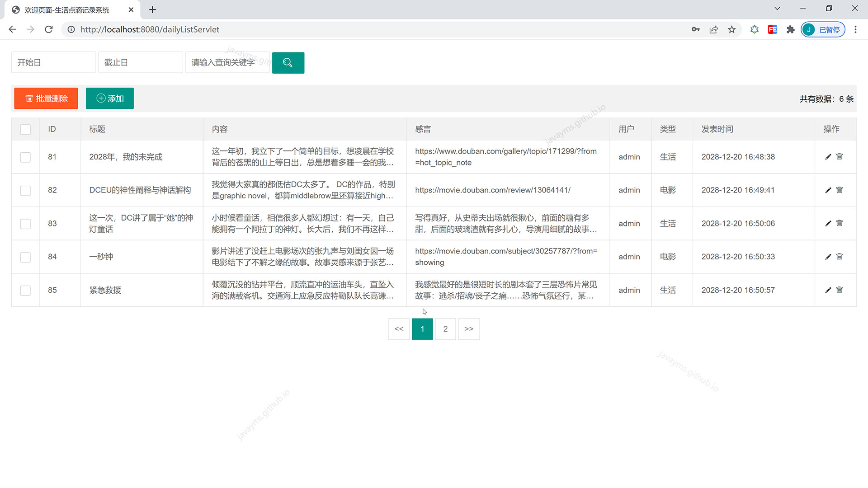Open the end date picker field
Image resolution: width=868 pixels, height=488 pixels.
click(140, 63)
